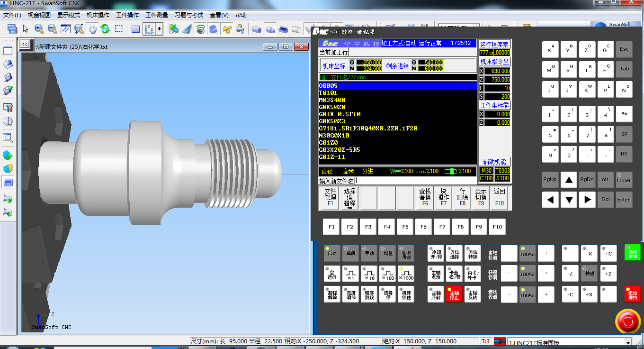Click the ZX plane view icon
The width and height of the screenshot is (644, 349).
point(149,29)
